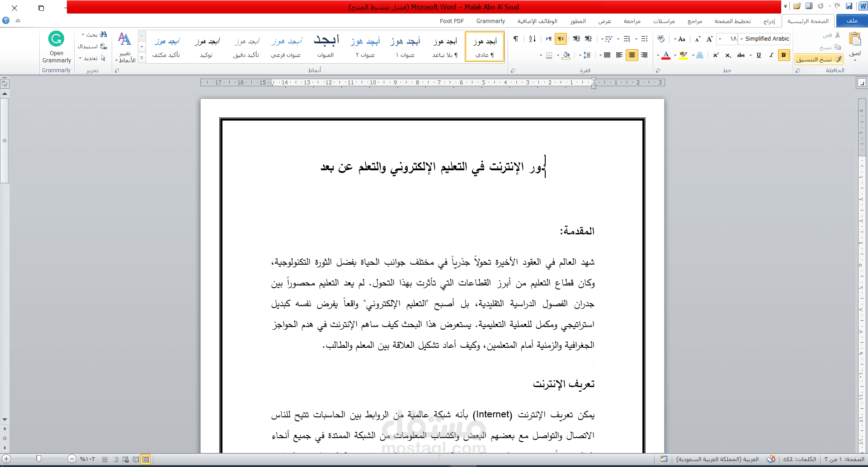Open the Text Effects glowing A

click(x=700, y=55)
